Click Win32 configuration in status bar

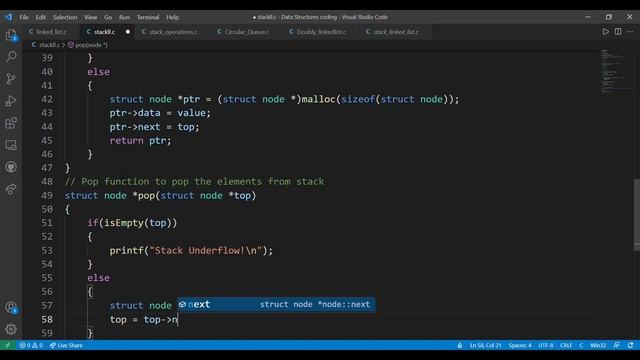point(598,345)
